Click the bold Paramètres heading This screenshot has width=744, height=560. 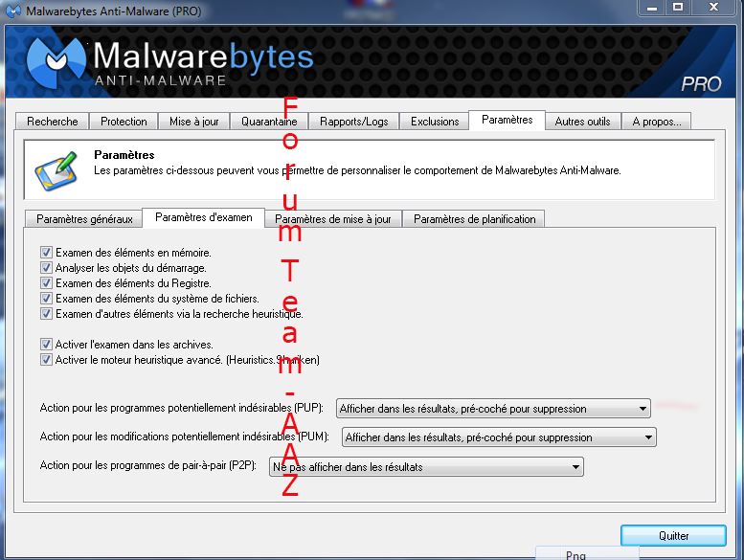click(x=124, y=154)
